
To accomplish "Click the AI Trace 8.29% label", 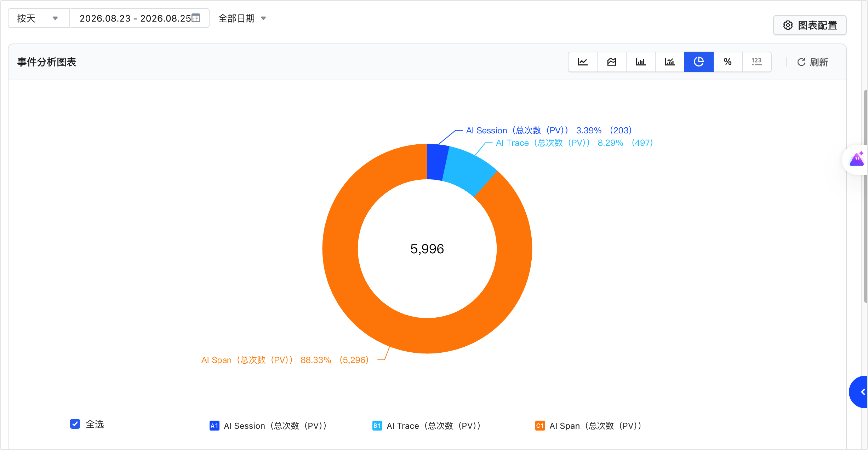I will pos(574,143).
